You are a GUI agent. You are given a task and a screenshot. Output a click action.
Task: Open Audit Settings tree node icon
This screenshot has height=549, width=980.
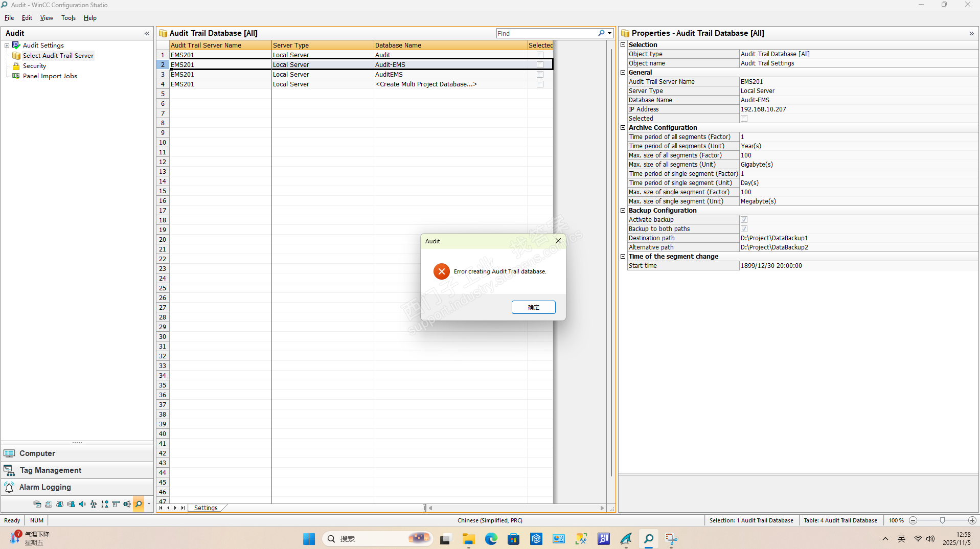pos(16,45)
